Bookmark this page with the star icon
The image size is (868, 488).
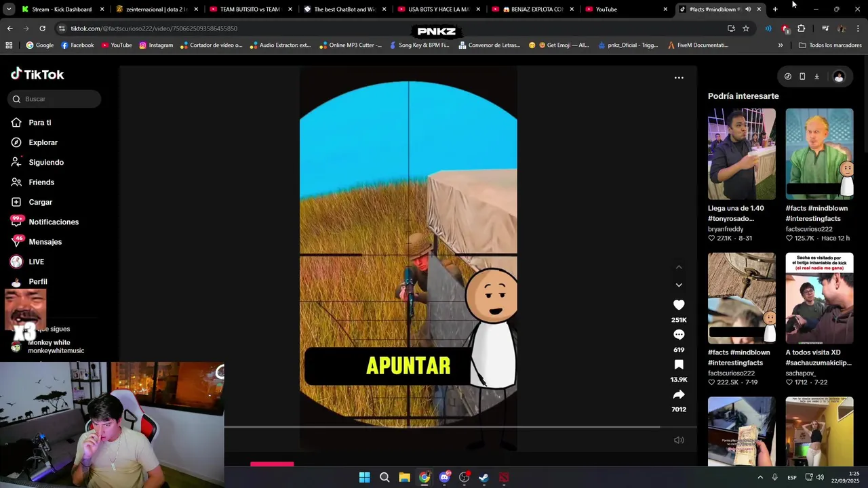(746, 28)
